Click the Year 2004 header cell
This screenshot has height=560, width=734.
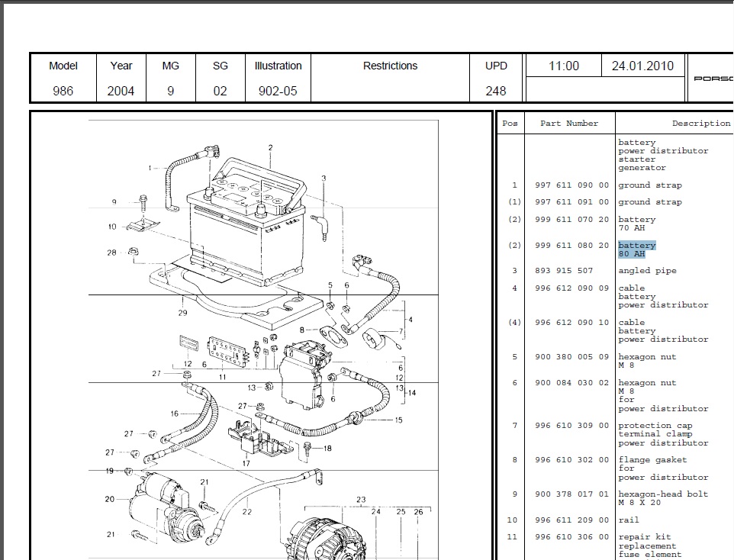(x=121, y=78)
